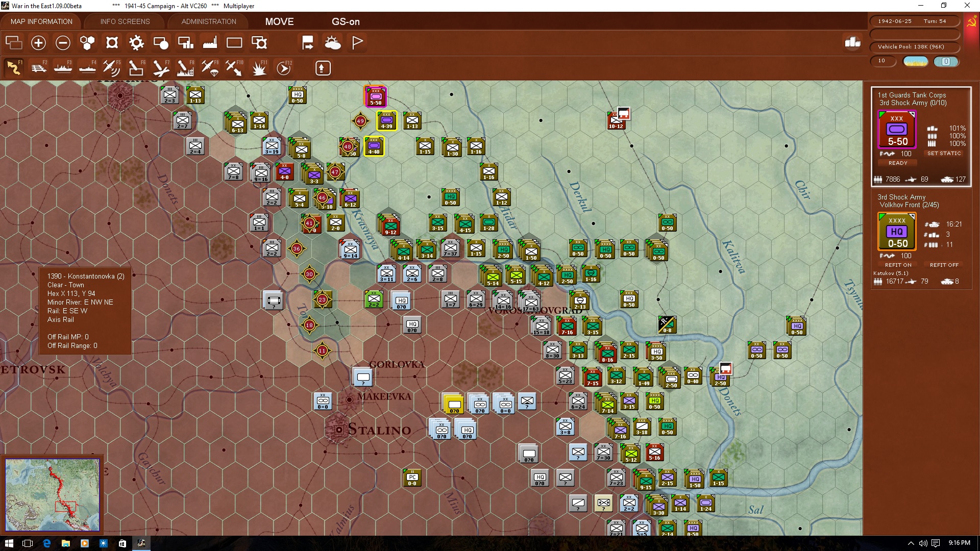Click the Vehicle Pool 138K display
This screenshot has height=551, width=980.
(x=914, y=46)
